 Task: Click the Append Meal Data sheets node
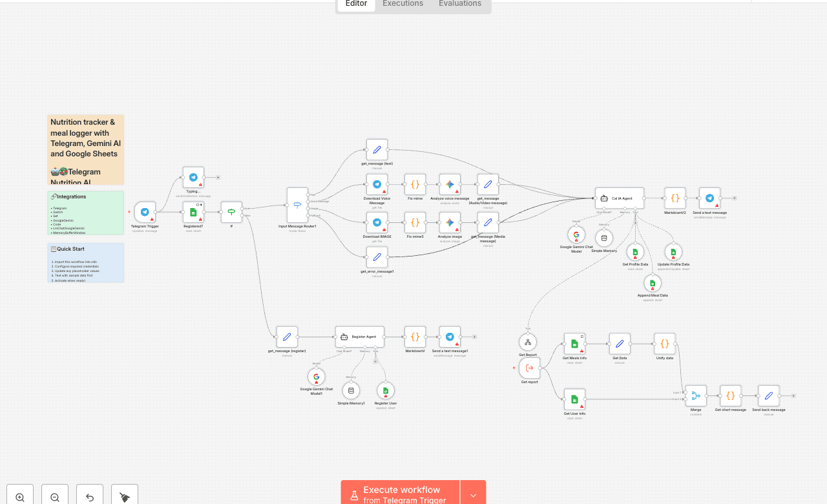[653, 283]
